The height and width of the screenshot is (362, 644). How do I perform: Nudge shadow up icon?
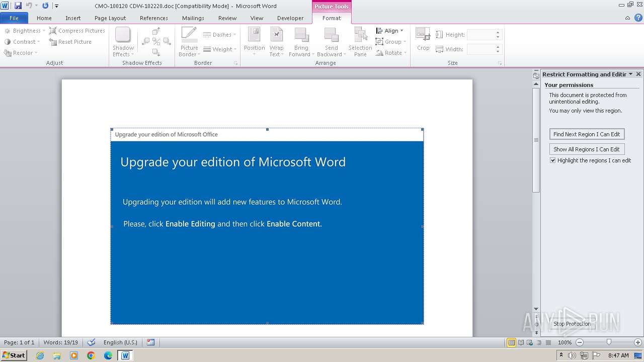[156, 31]
